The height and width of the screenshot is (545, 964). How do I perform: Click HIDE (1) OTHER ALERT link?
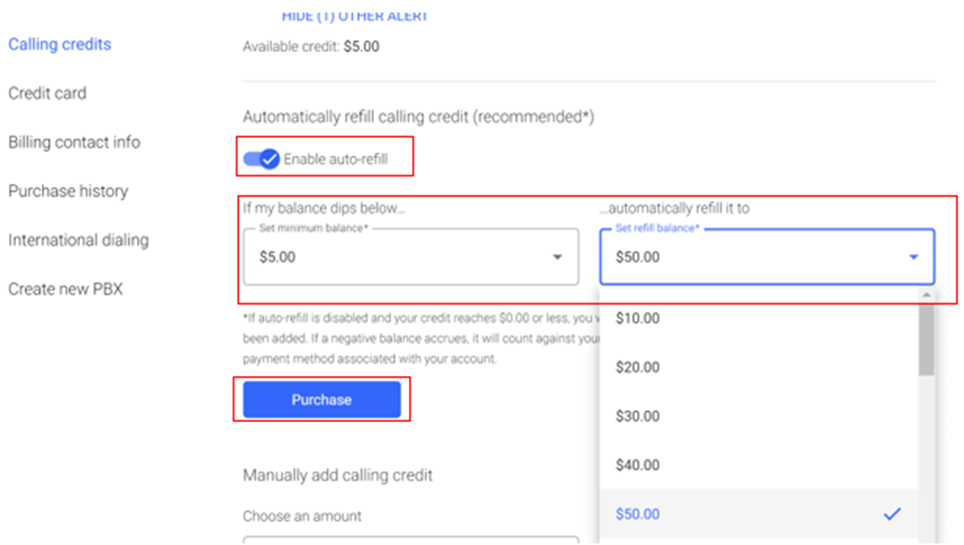[x=354, y=17]
